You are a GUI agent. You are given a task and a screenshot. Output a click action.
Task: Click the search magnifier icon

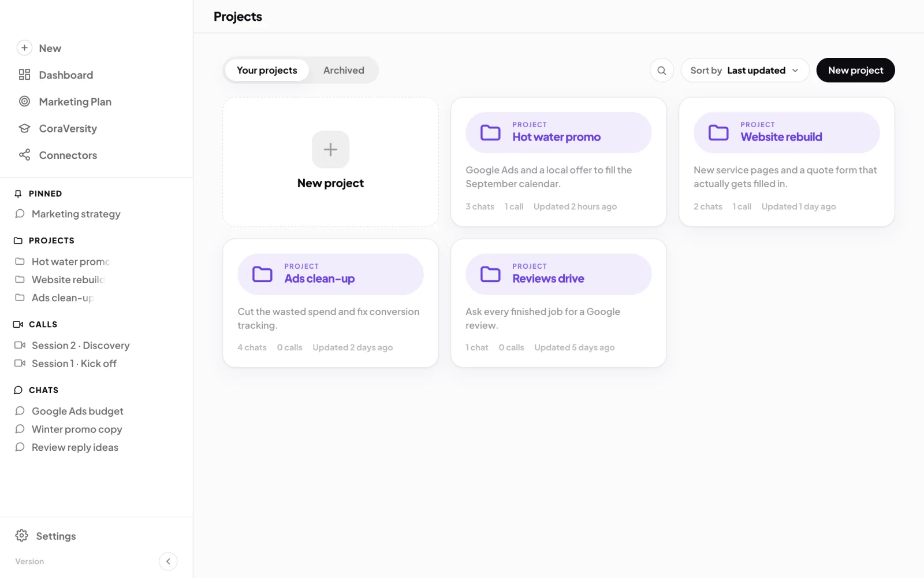[662, 71]
